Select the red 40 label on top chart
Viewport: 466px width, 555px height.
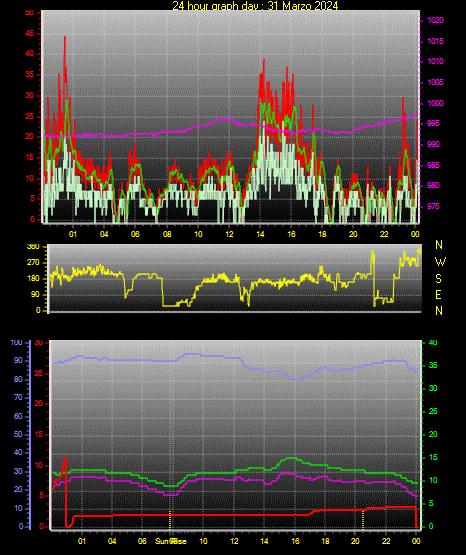30,54
